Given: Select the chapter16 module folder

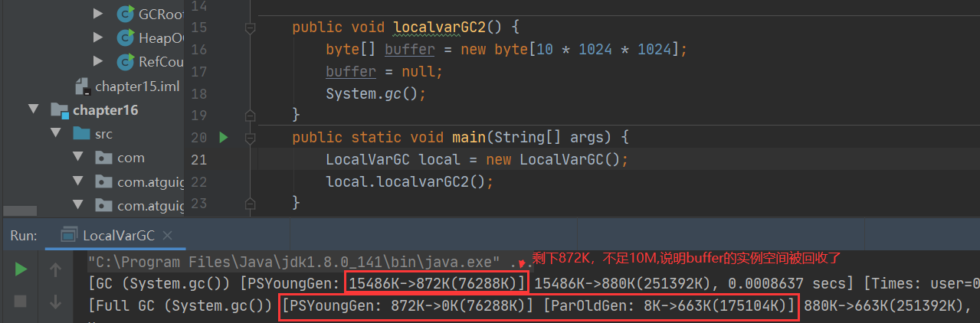Looking at the screenshot, I should coord(105,109).
